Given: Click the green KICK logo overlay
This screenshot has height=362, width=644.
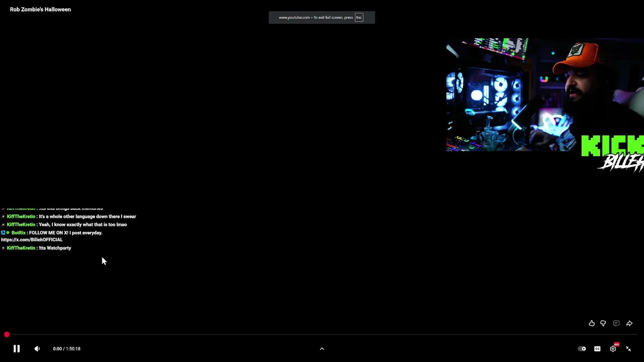Looking at the screenshot, I should pos(612,146).
